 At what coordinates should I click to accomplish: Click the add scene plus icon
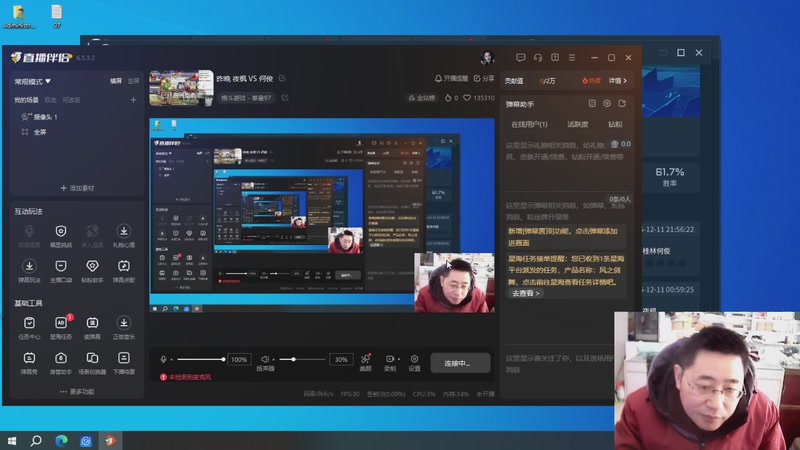pyautogui.click(x=133, y=100)
